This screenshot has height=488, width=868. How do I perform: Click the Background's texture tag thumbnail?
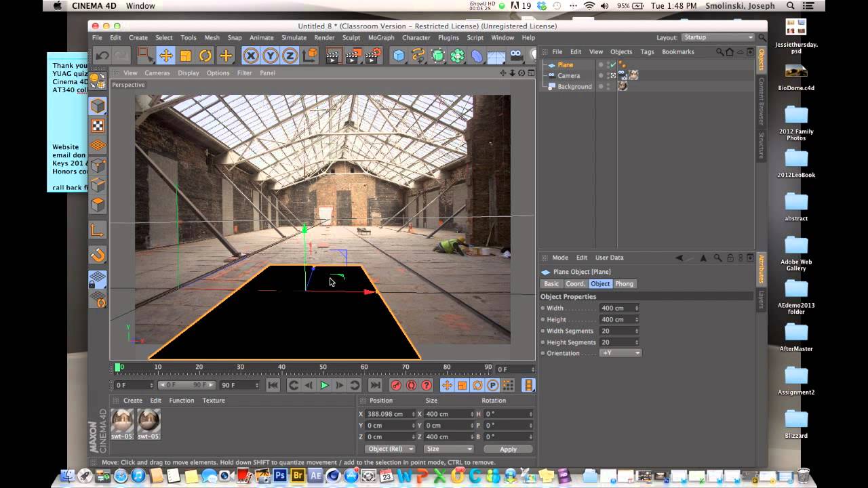(x=623, y=87)
